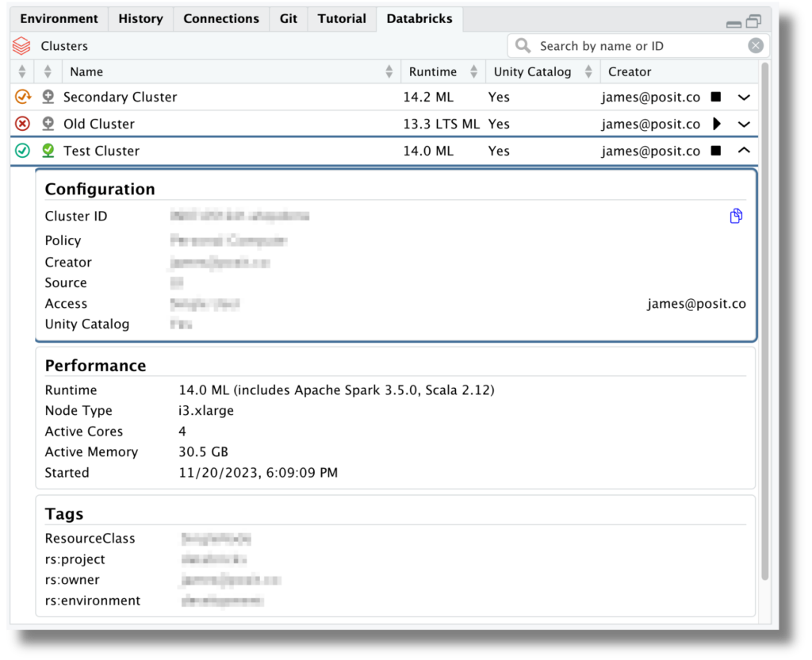The height and width of the screenshot is (660, 812).
Task: Click the Databricks clusters icon in the panel header
Action: 20,45
